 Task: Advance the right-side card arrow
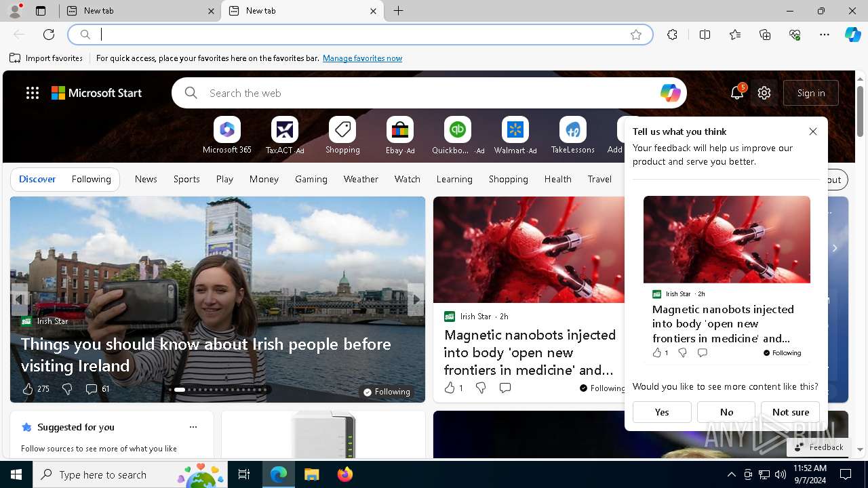coord(835,248)
